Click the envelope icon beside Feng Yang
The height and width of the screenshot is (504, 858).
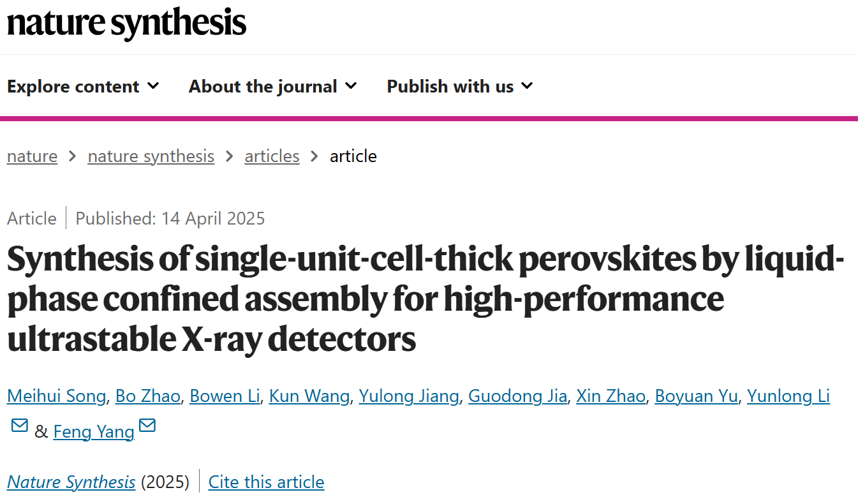coord(147,425)
